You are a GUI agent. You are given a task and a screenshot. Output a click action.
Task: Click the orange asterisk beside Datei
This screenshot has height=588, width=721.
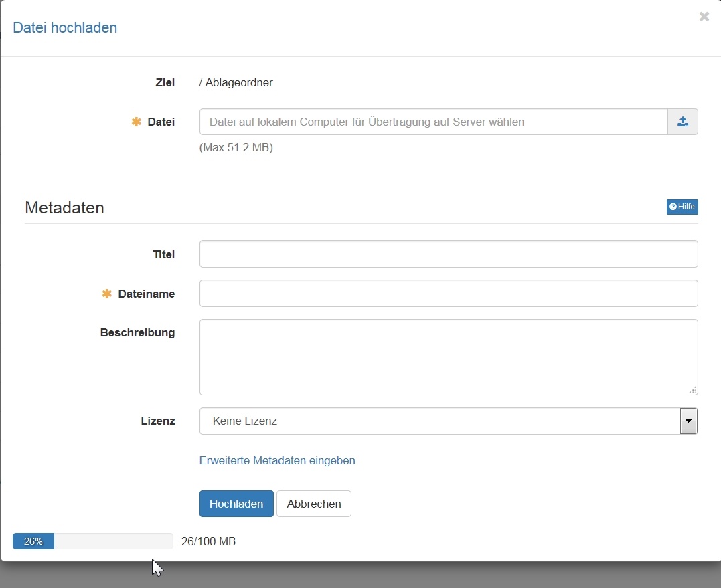(x=137, y=122)
